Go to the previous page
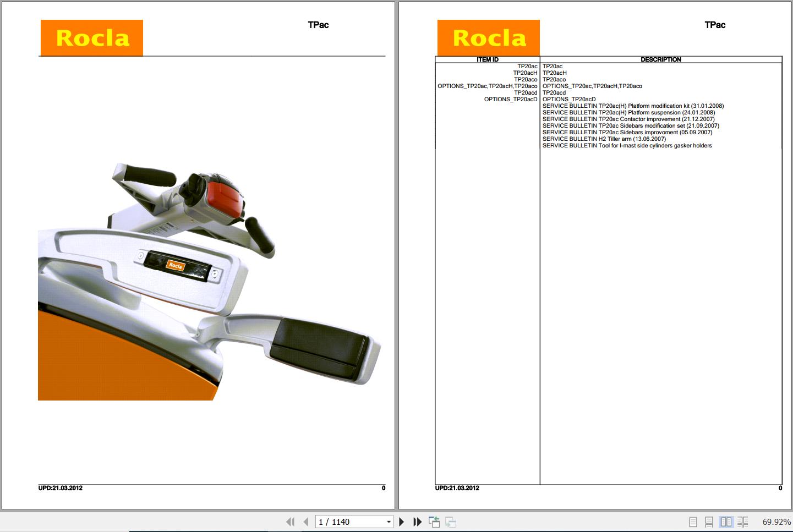This screenshot has width=793, height=532. (306, 521)
